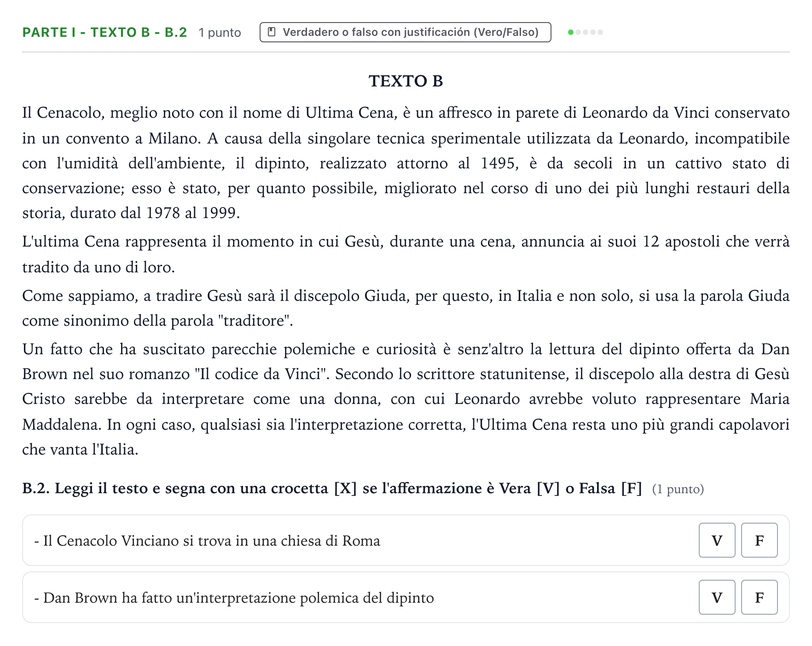Image resolution: width=812 pixels, height=646 pixels.
Task: Click the green difficulty dots indicator
Action: (x=585, y=32)
